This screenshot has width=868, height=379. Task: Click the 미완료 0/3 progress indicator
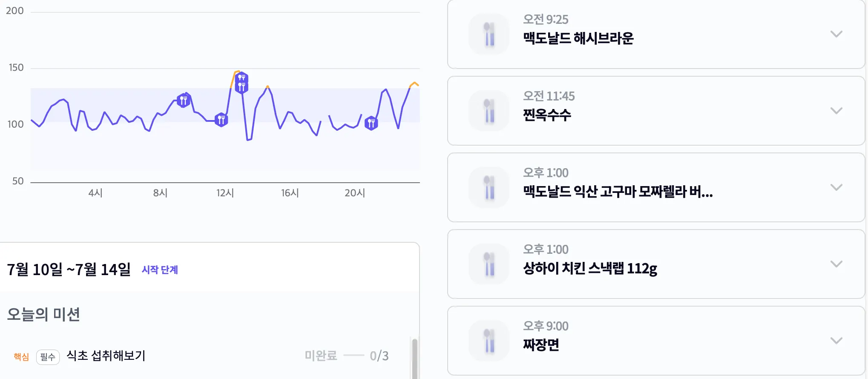[x=346, y=356]
